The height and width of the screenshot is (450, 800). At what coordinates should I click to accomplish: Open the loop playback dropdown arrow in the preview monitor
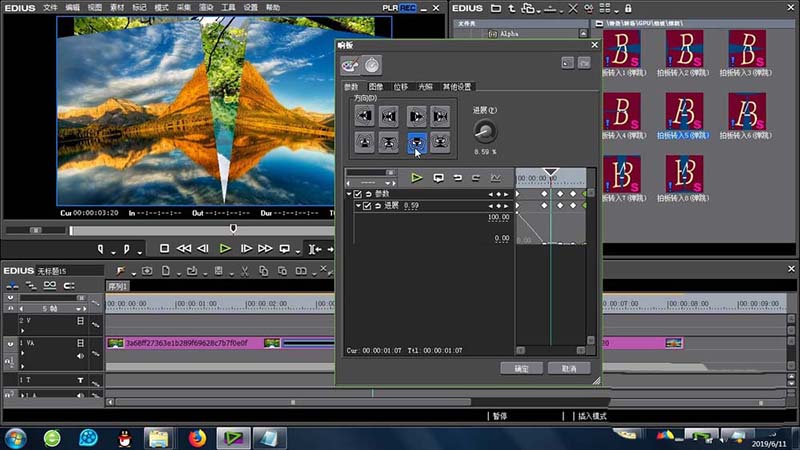(298, 252)
